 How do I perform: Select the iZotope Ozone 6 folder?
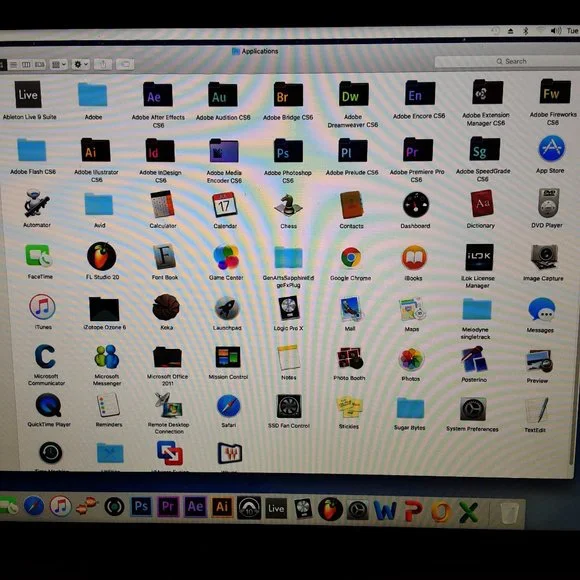point(104,309)
